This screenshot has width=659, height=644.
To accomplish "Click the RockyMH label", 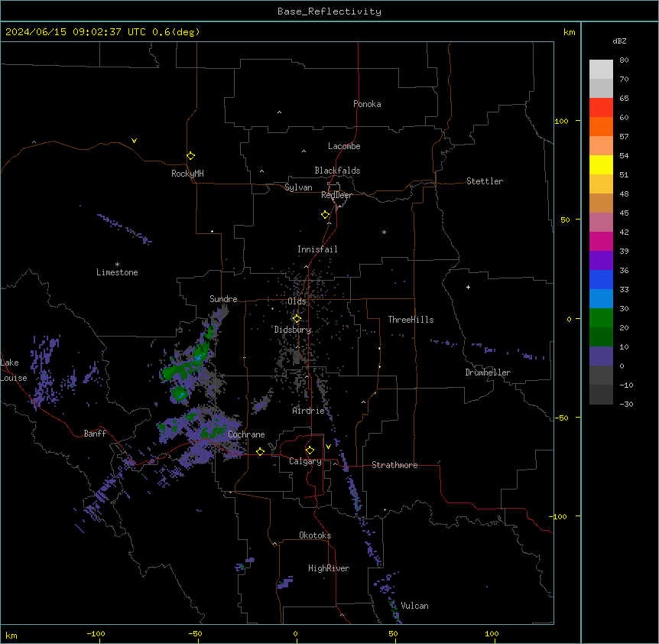I will point(187,174).
